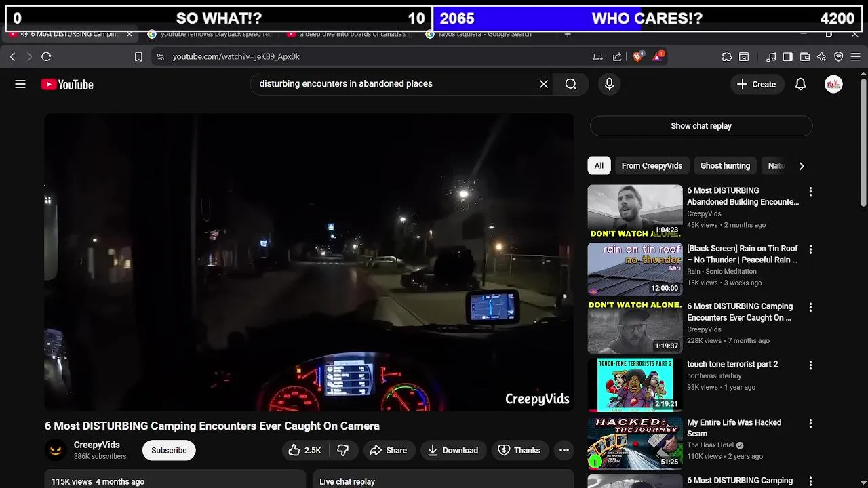Open the browser main menu icon
This screenshot has width=868, height=488.
pyautogui.click(x=856, y=57)
